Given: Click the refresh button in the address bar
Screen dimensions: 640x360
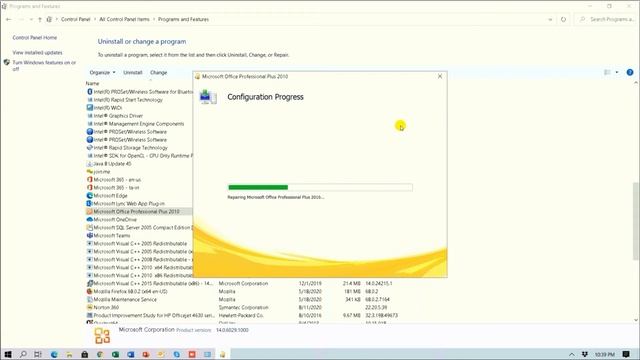Looking at the screenshot, I should (x=563, y=19).
